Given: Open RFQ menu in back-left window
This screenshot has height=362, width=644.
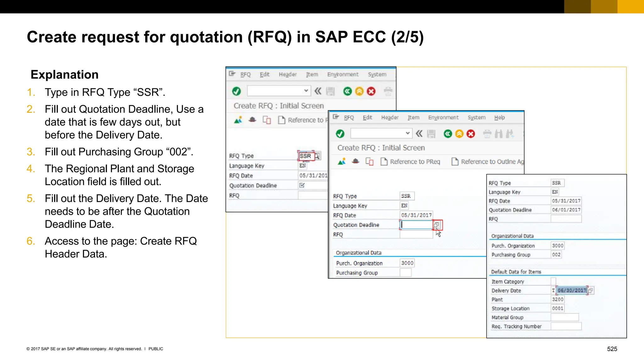Looking at the screenshot, I should tap(245, 74).
